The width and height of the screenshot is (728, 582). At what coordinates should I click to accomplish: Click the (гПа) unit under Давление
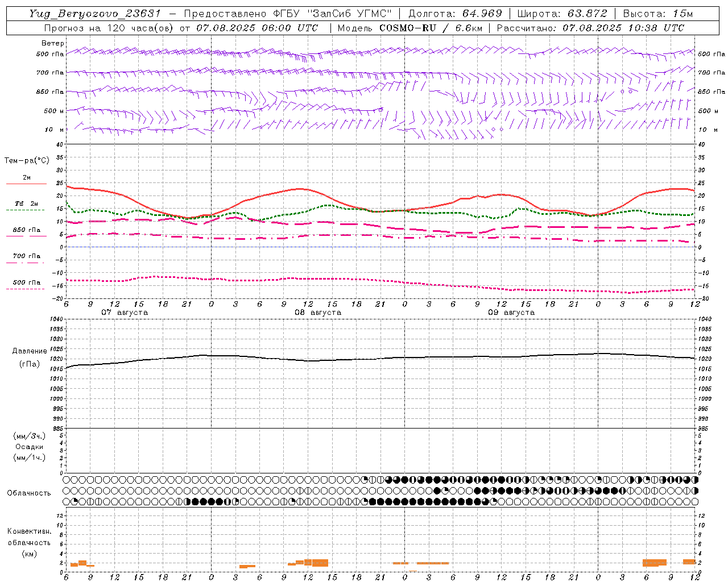pos(30,364)
